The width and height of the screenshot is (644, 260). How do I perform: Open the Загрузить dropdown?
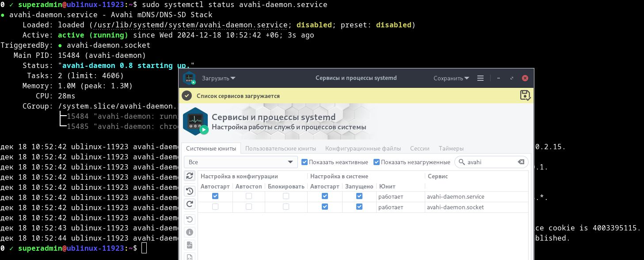(219, 78)
